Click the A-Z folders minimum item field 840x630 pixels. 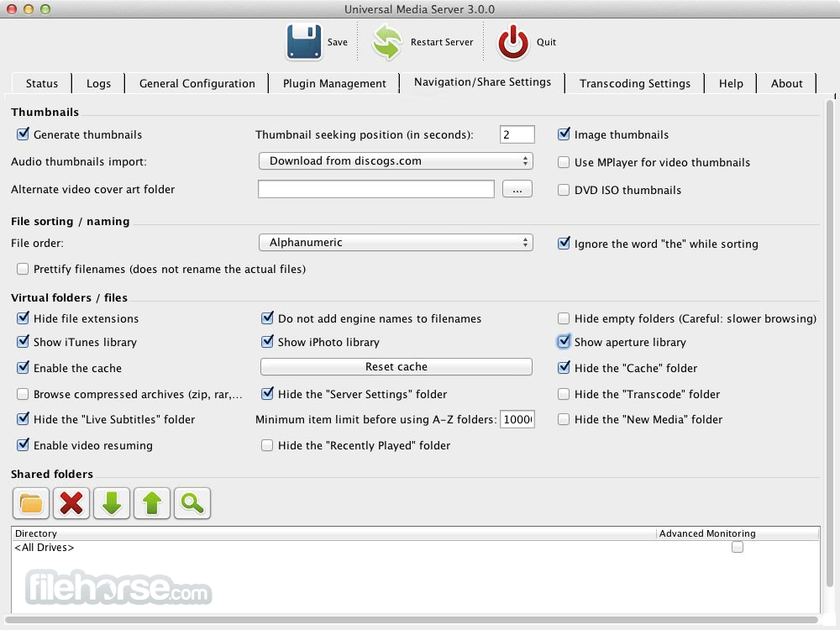click(x=517, y=419)
